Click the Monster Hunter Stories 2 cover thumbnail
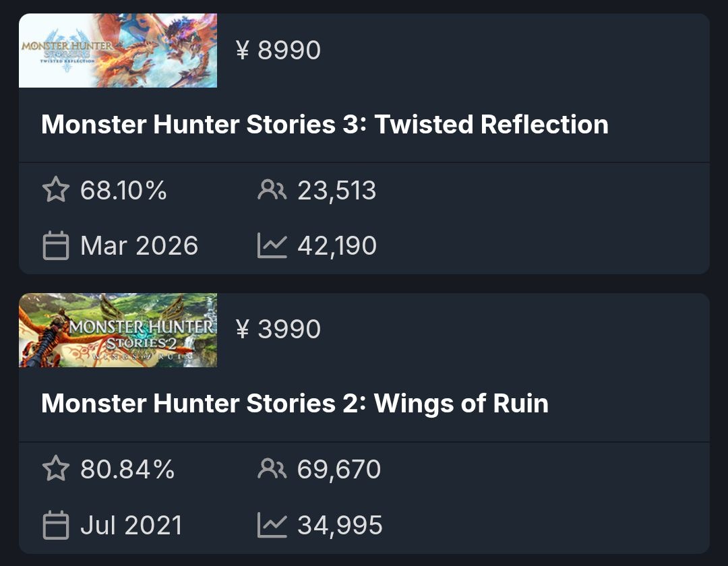The width and height of the screenshot is (728, 566). point(118,330)
